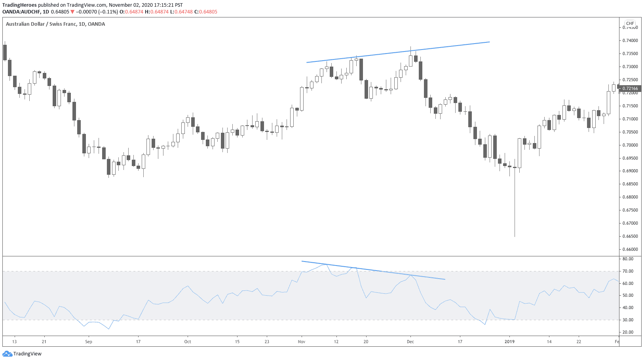Click the RSI 80.00 scale label
Screen dimensions: 644x361
coord(628,259)
